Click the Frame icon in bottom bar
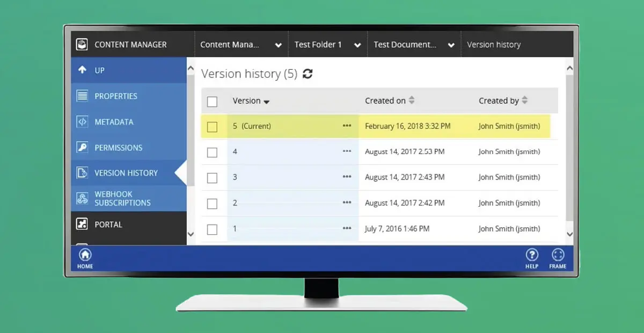644x333 pixels. 558,255
